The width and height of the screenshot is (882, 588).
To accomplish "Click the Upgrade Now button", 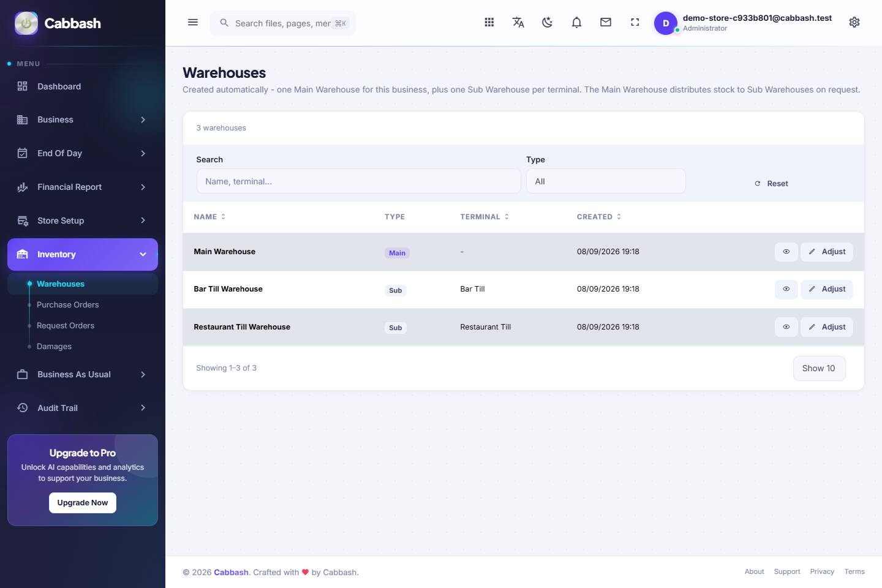I will pyautogui.click(x=83, y=503).
